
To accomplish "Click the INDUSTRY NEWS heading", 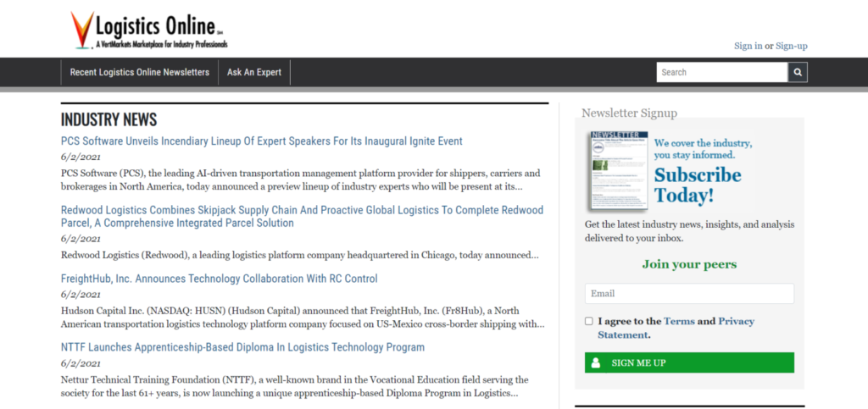I will point(109,120).
